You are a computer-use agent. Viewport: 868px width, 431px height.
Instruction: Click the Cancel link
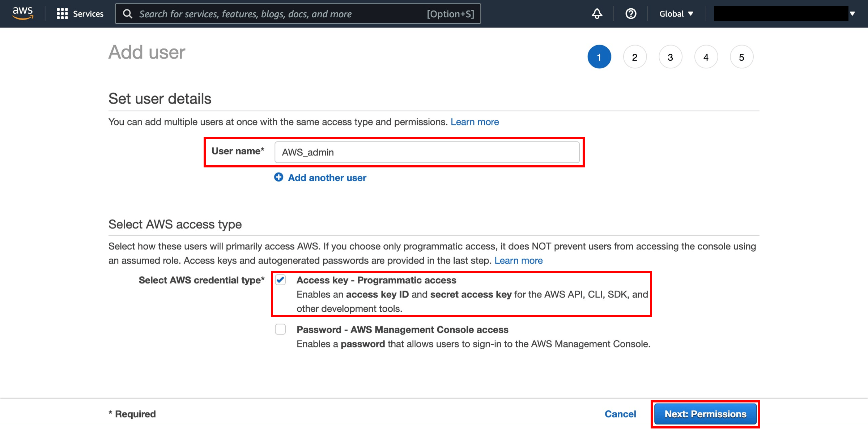[x=620, y=414]
